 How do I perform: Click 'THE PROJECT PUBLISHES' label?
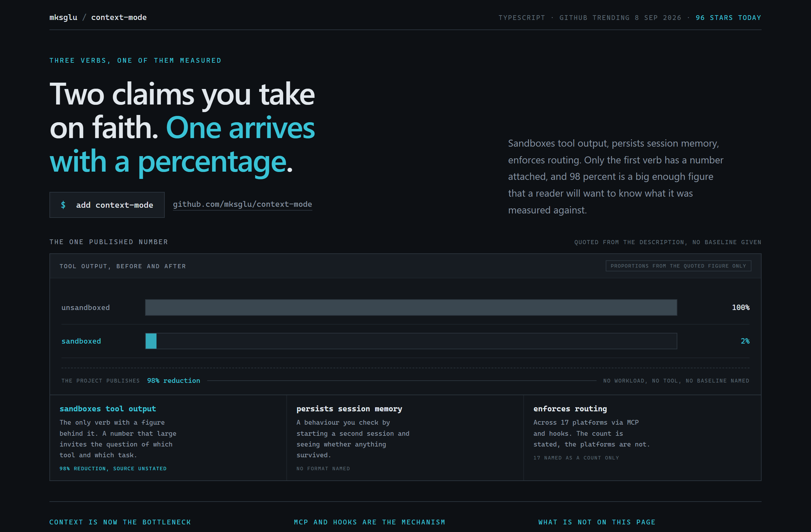pyautogui.click(x=100, y=381)
